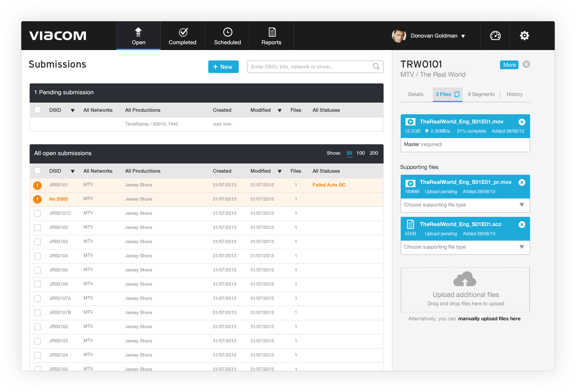Check the first JRS0103 row checkbox
Image resolution: width=576 pixels, height=392 pixels.
[x=38, y=242]
